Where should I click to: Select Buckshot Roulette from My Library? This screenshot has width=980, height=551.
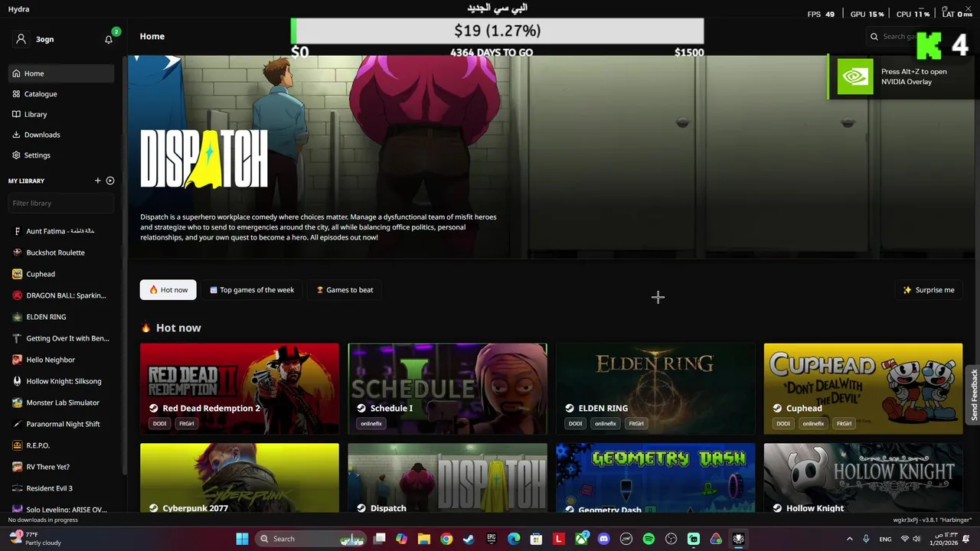point(61,253)
